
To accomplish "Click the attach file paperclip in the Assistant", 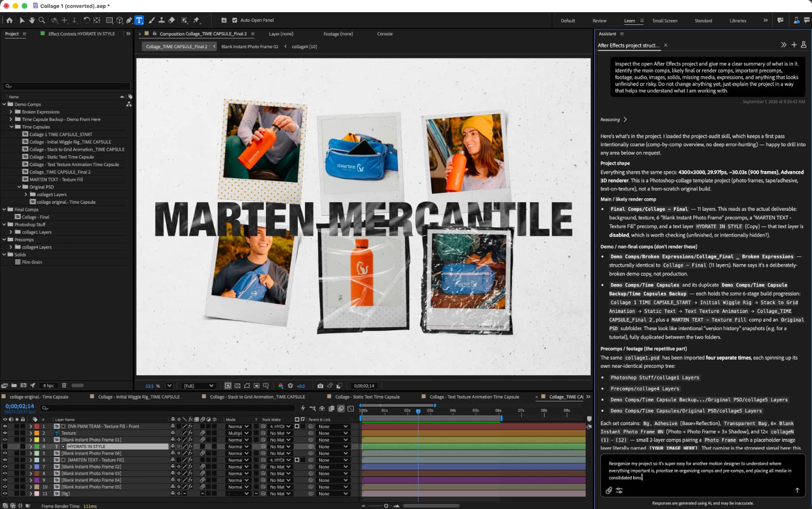I will pyautogui.click(x=609, y=490).
